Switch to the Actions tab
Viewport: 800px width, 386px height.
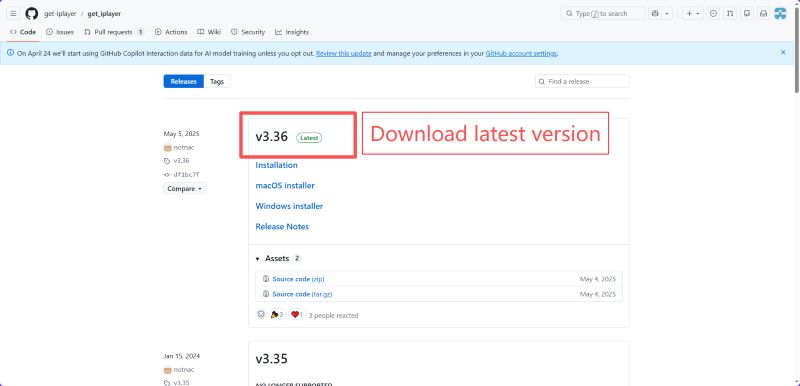tap(171, 32)
